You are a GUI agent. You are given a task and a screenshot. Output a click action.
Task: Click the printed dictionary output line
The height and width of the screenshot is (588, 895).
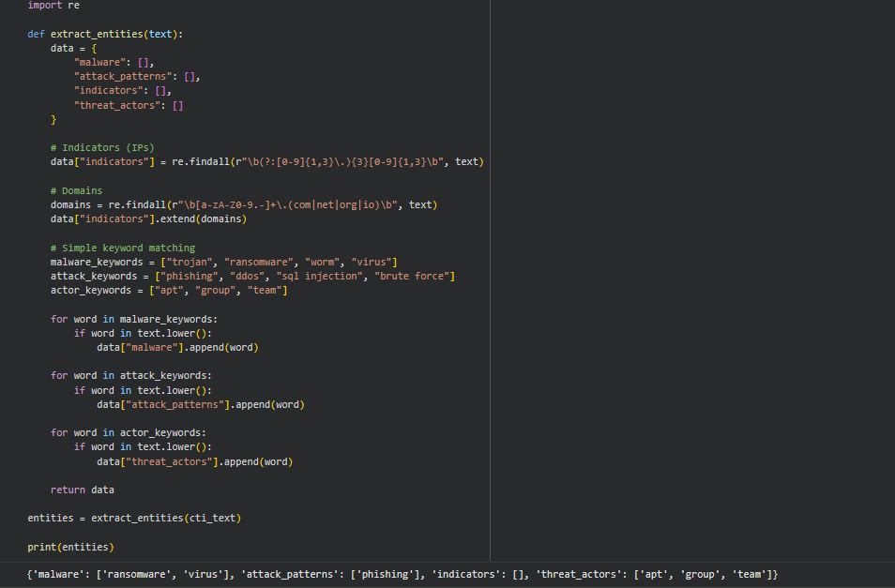point(402,574)
